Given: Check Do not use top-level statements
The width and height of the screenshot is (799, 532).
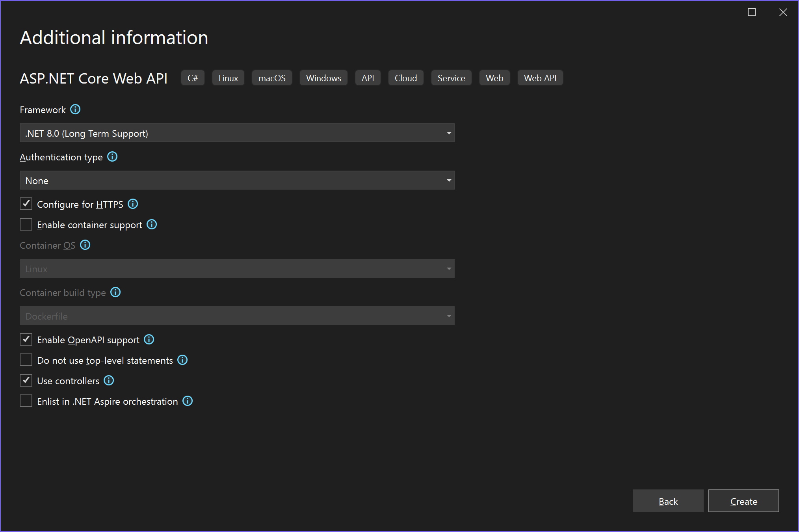Looking at the screenshot, I should tap(26, 360).
